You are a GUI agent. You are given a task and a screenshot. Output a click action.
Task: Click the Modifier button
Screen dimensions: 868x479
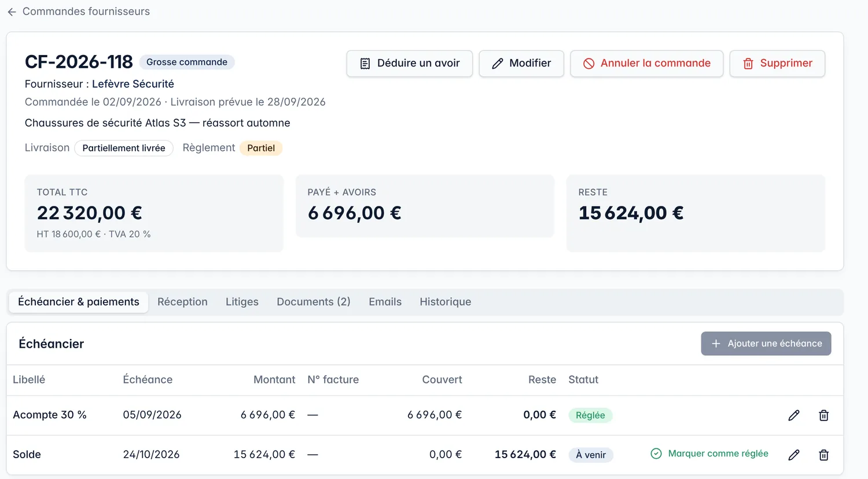tap(521, 64)
